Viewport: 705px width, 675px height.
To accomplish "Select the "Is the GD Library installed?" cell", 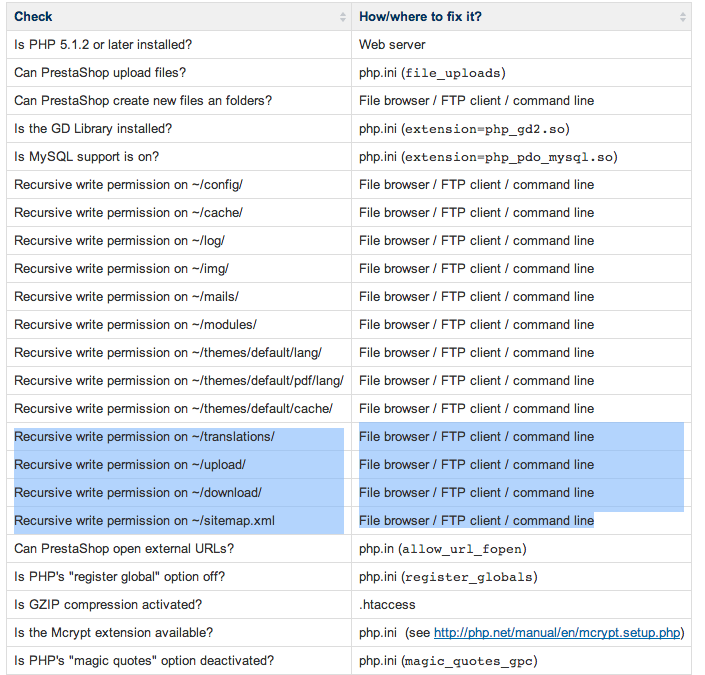I will [93, 129].
